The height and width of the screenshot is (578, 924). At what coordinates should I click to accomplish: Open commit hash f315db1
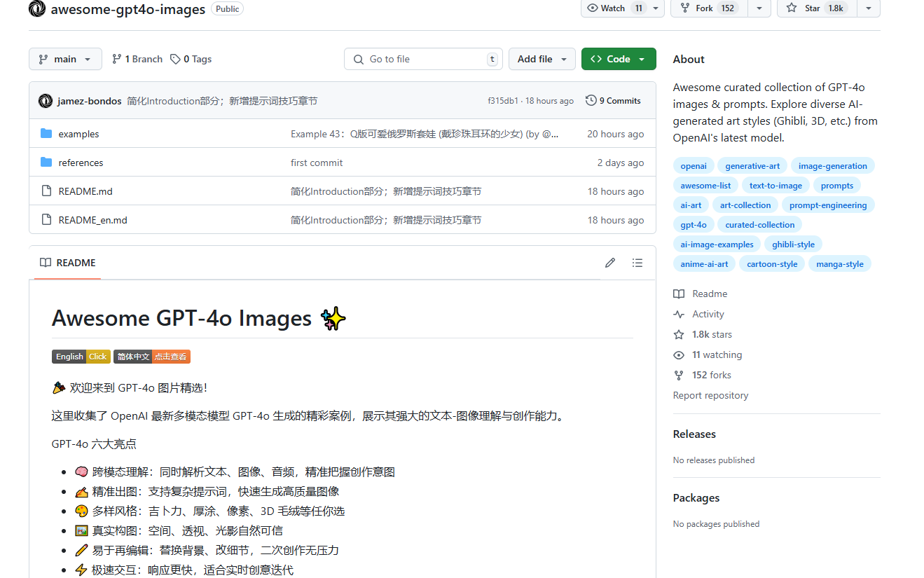pos(503,101)
